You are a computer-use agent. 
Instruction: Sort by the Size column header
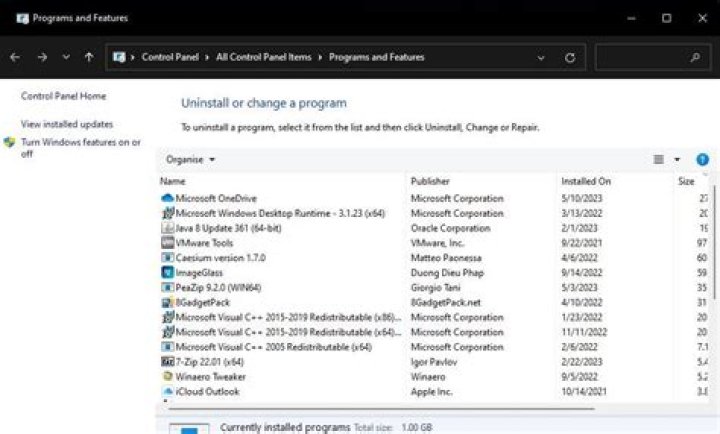686,181
